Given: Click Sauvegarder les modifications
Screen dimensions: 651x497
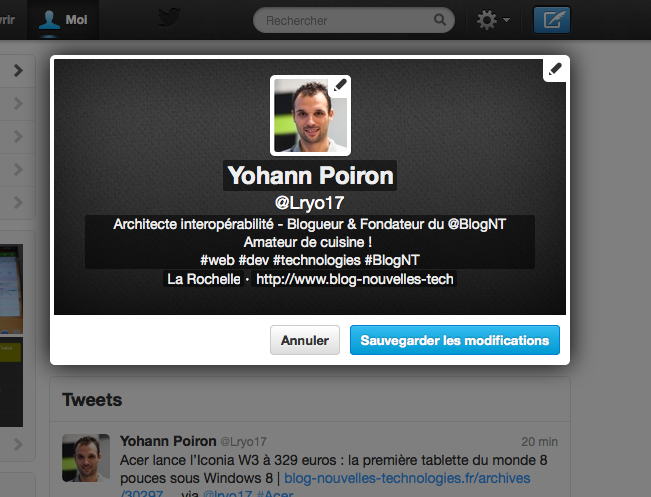Looking at the screenshot, I should (x=455, y=340).
